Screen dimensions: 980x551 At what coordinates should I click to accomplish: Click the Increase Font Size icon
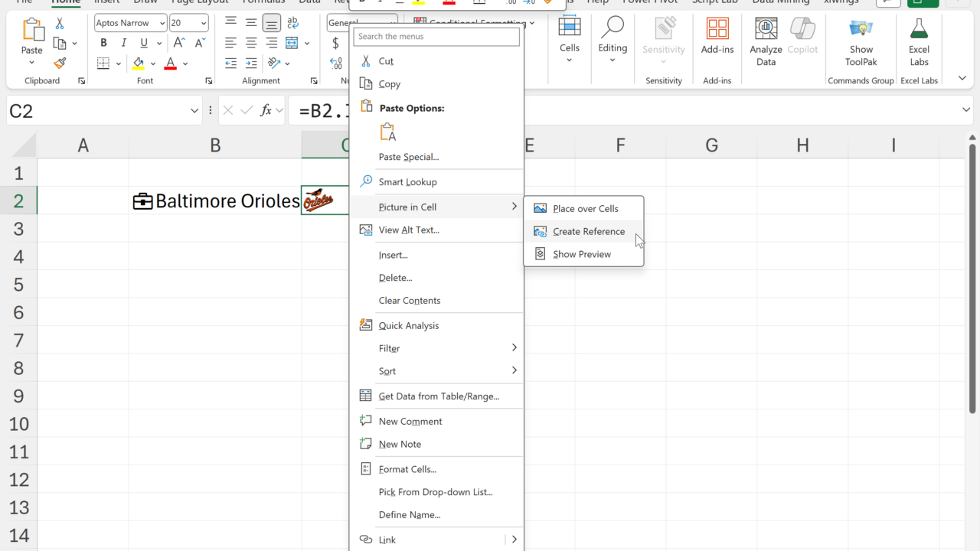[179, 43]
